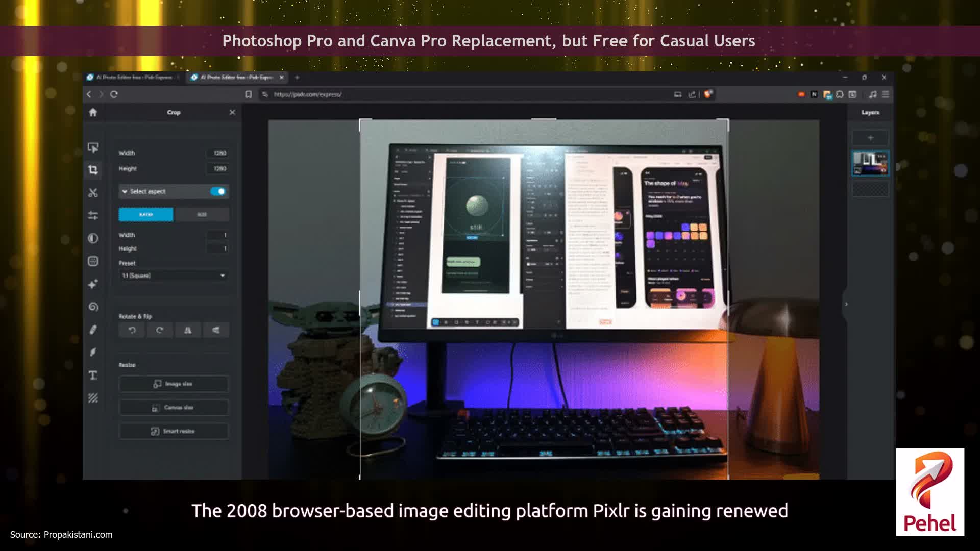Screen dimensions: 980x551
Task: Go back in browser history
Action: [x=89, y=94]
